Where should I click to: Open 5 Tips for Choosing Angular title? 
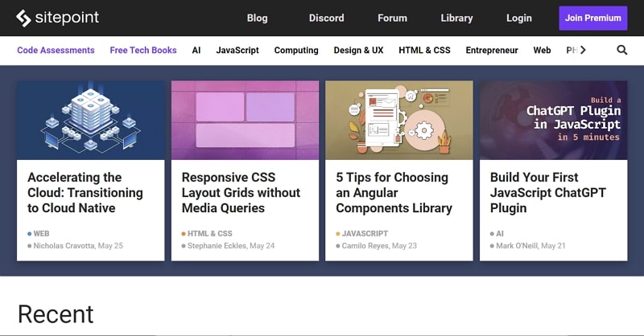pyautogui.click(x=394, y=192)
